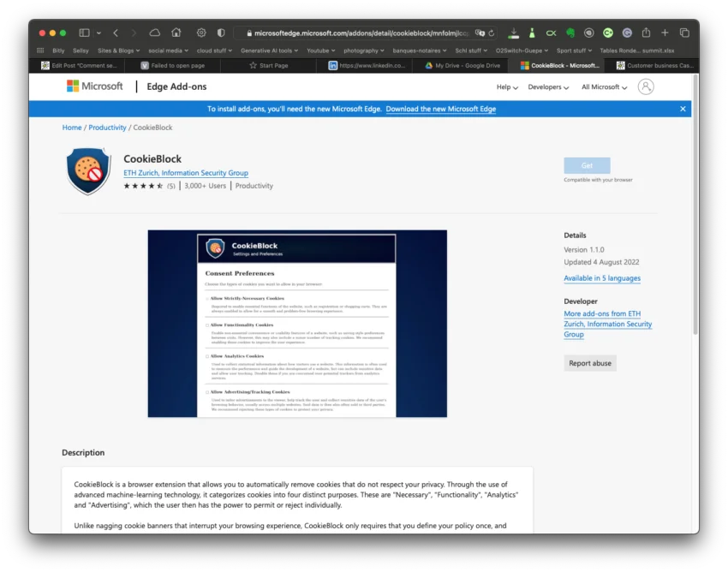The width and height of the screenshot is (728, 572).
Task: Open Available in 5 languages link
Action: click(602, 278)
